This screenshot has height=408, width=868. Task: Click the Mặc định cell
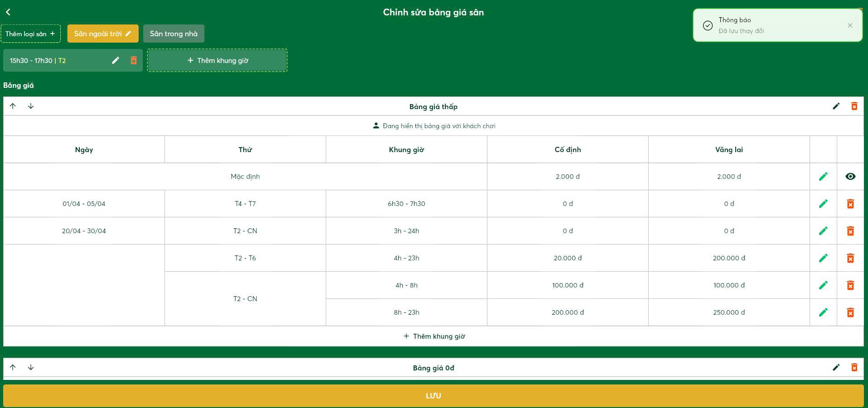click(x=245, y=177)
